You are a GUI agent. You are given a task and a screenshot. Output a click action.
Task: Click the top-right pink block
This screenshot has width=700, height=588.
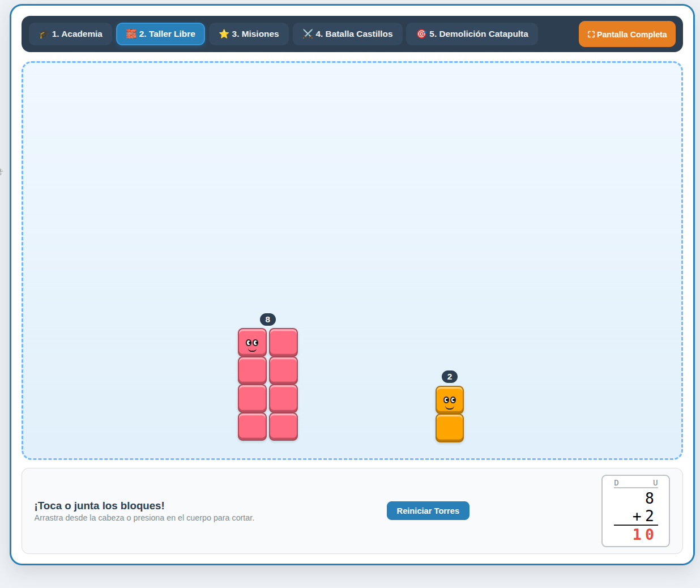pos(284,342)
